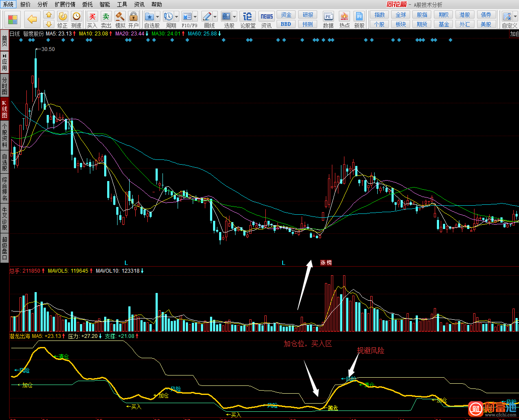This screenshot has height=420, width=519.
Task: Click the 股指 button
Action: (x=422, y=15)
